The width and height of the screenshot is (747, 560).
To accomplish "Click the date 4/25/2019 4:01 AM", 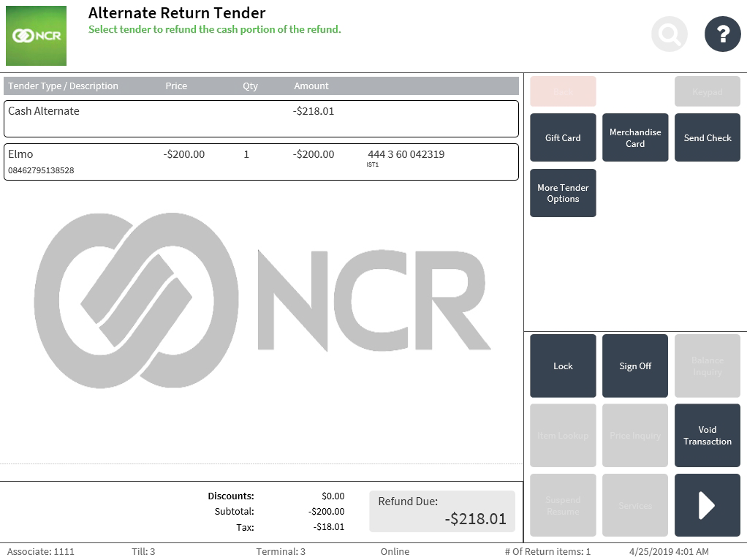I will click(669, 551).
